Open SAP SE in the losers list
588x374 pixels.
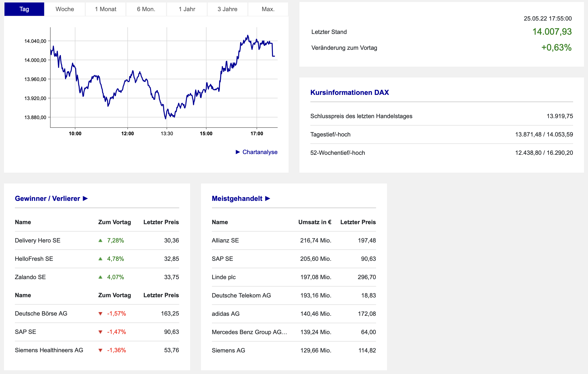(x=26, y=332)
